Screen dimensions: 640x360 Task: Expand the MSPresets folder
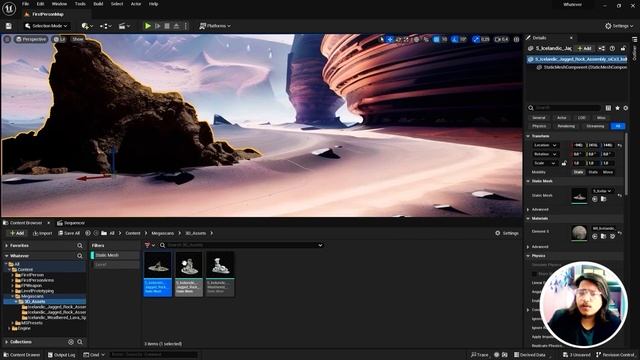13,323
